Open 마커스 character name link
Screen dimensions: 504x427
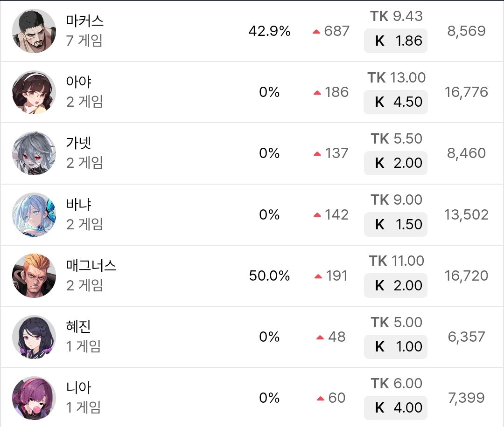click(x=85, y=21)
